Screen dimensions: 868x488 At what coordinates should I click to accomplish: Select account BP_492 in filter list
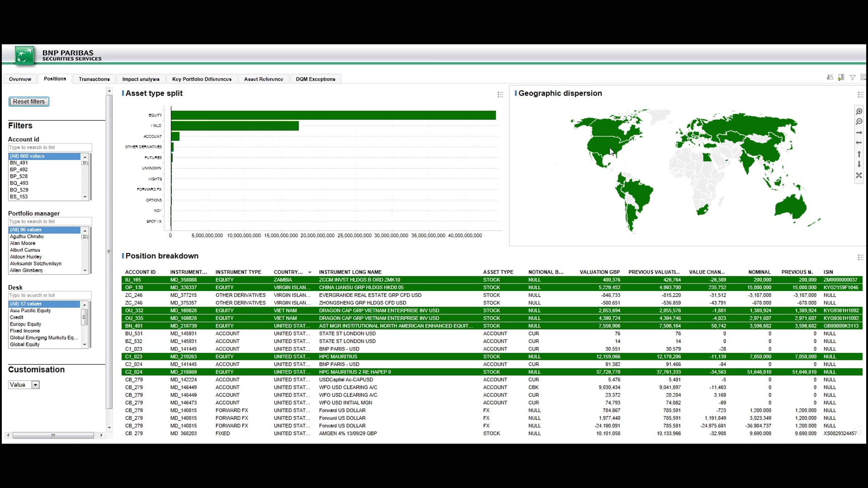tap(19, 170)
